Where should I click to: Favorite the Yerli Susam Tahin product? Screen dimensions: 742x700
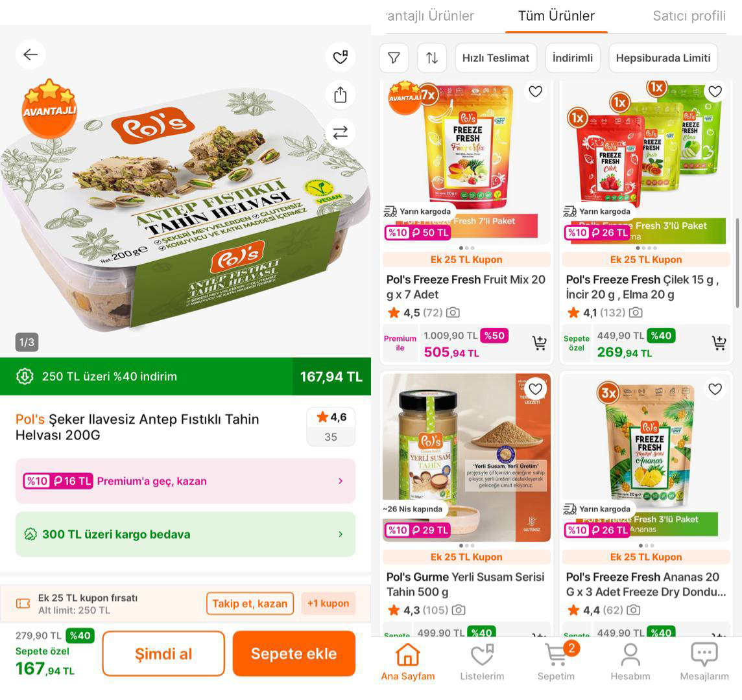tap(535, 389)
